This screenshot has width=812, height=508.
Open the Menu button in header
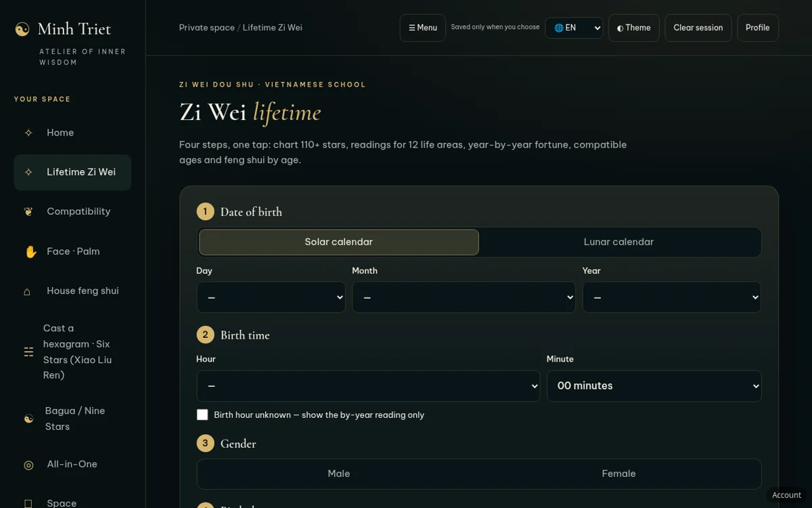pyautogui.click(x=423, y=28)
